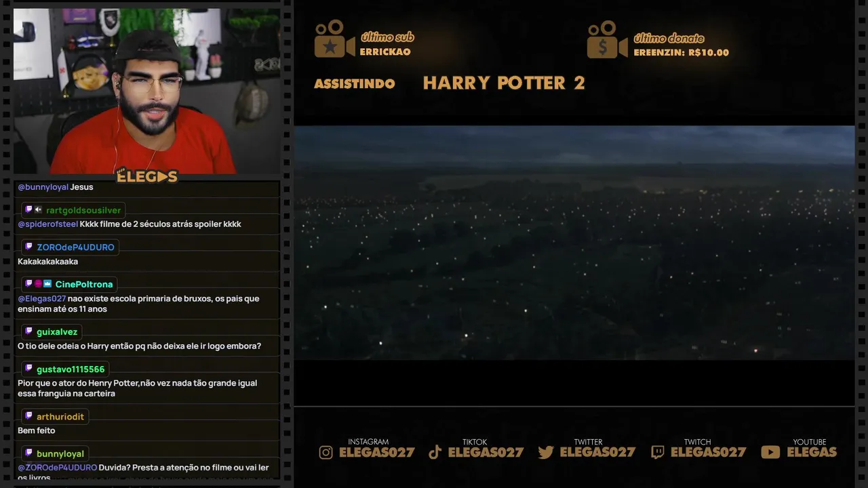The height and width of the screenshot is (488, 868).
Task: Click the message 'Kkkk filme de 2 séculos atrás'
Action: click(160, 224)
